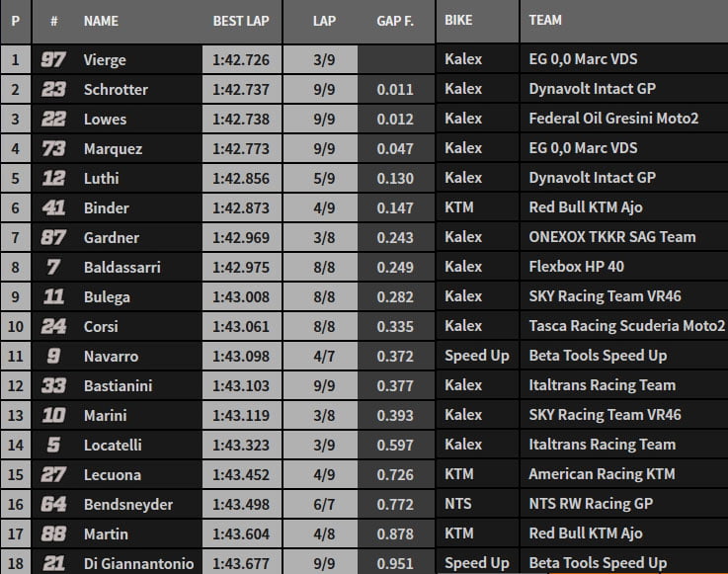This screenshot has width=728, height=574.
Task: Click rider number 97 badge
Action: pos(54,59)
